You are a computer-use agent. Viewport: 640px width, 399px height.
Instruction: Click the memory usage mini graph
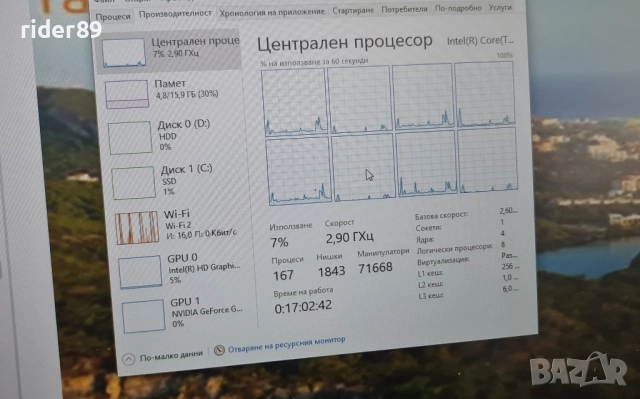tap(127, 94)
